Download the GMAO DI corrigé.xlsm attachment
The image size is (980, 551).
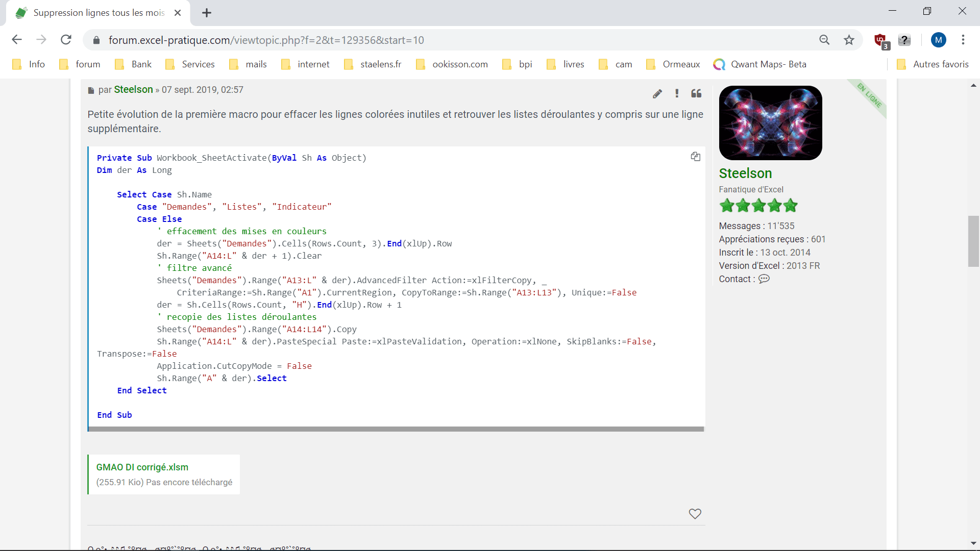142,467
